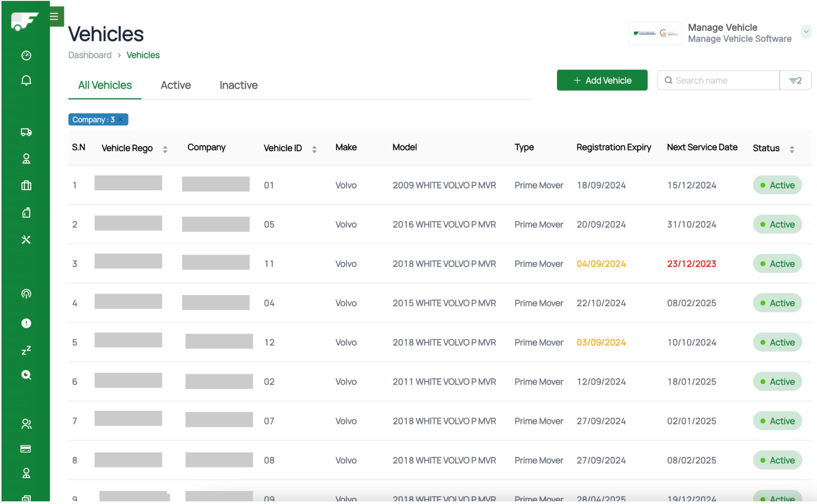Click the podcast signal tracking icon in sidebar

26,295
